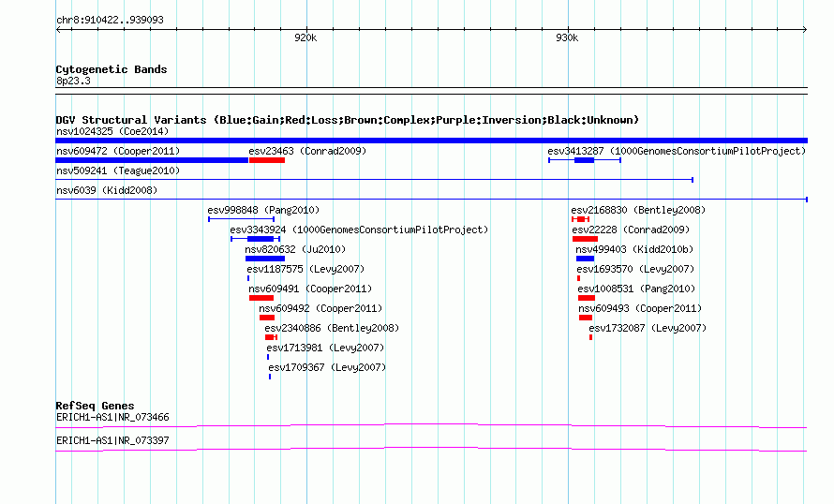Open variant nsv820632 (Ju2010) label
The image size is (834, 504).
(x=295, y=249)
